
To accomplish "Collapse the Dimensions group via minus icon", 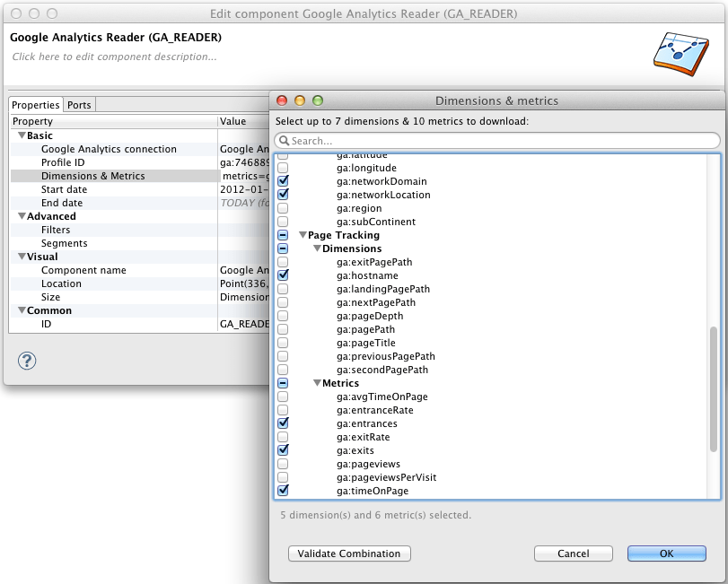I will tap(284, 248).
